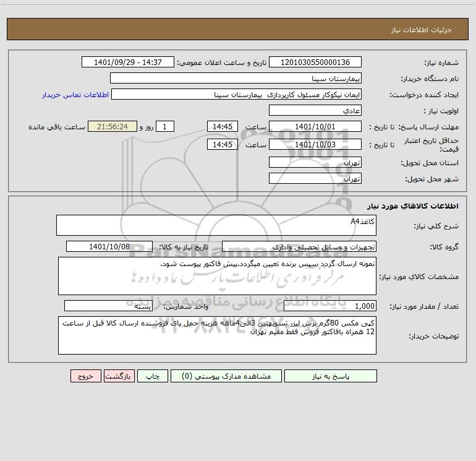This screenshot has height=461, width=476.
Task: Click the general description field کاغذA4
Action: [x=216, y=225]
